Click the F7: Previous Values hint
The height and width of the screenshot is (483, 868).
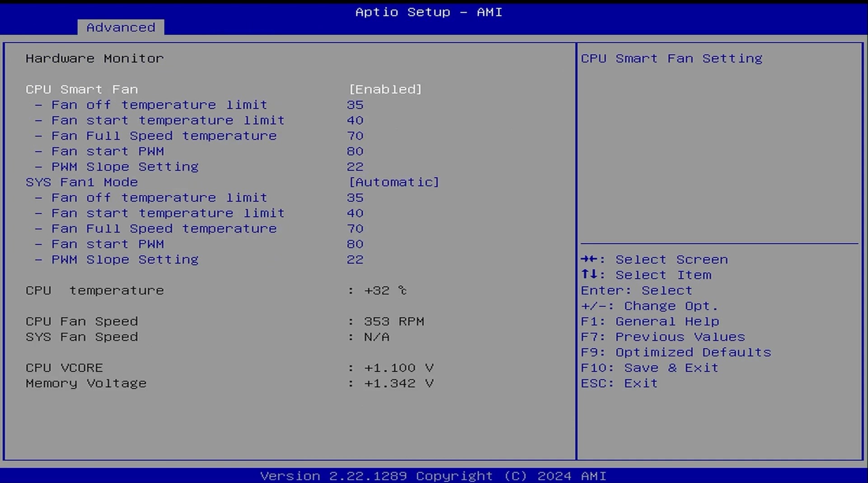[x=662, y=337]
